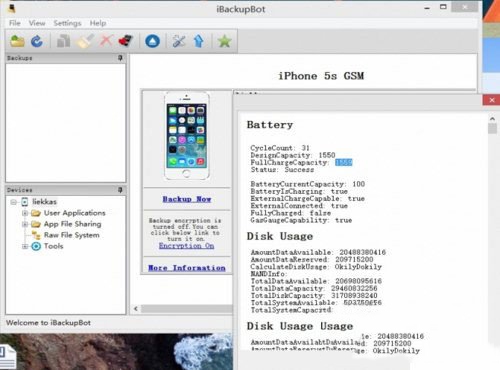Collapse the liekkas device node
Image resolution: width=500 pixels, height=370 pixels.
(14, 202)
